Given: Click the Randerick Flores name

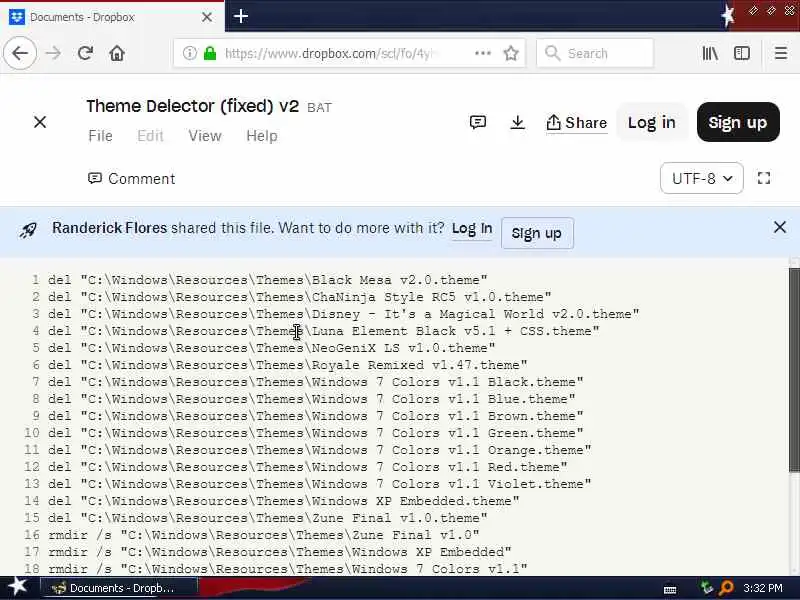Looking at the screenshot, I should click(x=110, y=228).
